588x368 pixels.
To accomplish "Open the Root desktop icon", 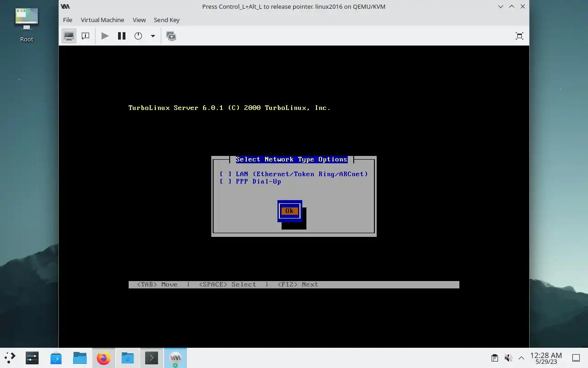I will click(x=27, y=25).
